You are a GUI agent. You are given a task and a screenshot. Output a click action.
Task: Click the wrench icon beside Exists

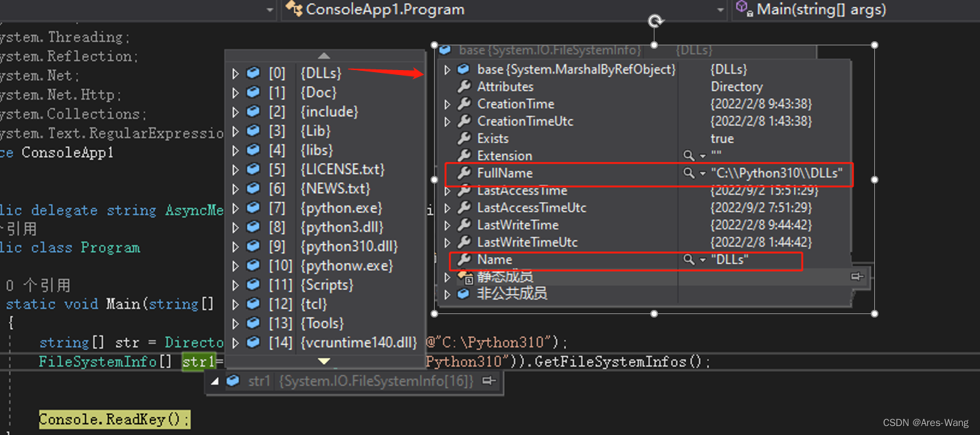click(464, 138)
